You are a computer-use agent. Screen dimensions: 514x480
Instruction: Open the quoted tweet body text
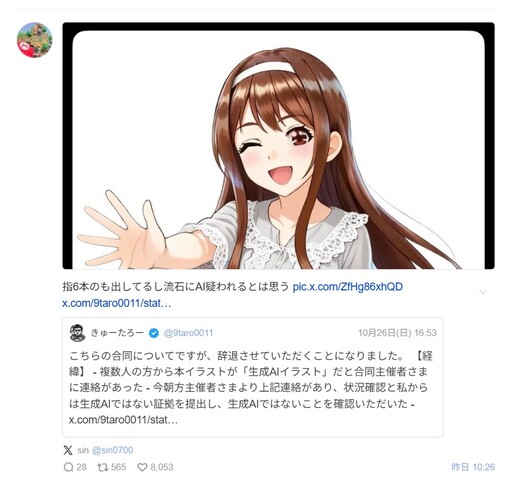coord(250,380)
